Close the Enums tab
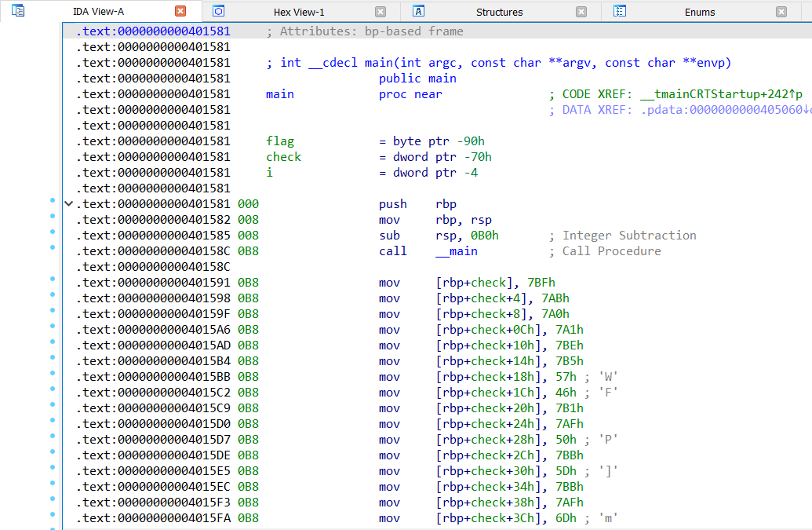 [781, 12]
